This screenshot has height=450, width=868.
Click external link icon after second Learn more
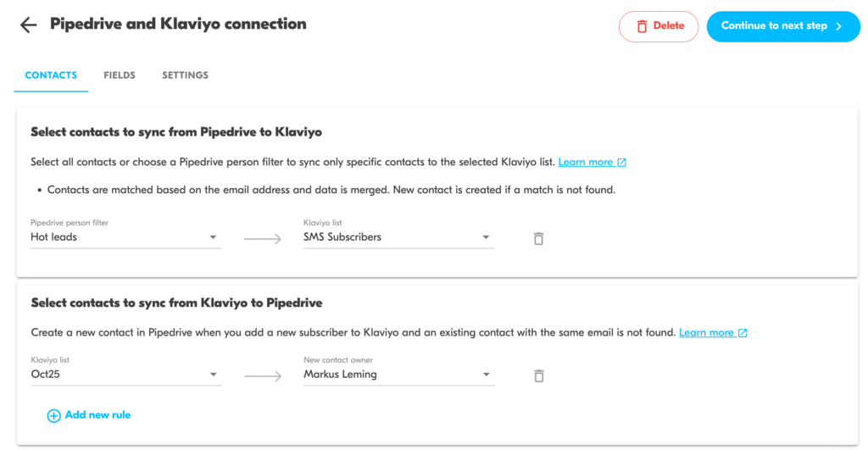[743, 333]
